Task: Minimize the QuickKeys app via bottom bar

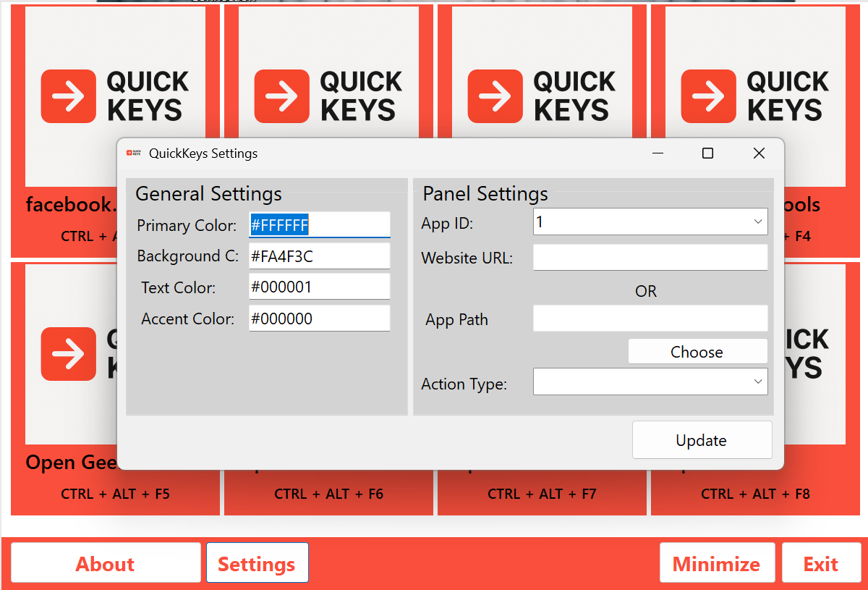Action: pyautogui.click(x=716, y=563)
